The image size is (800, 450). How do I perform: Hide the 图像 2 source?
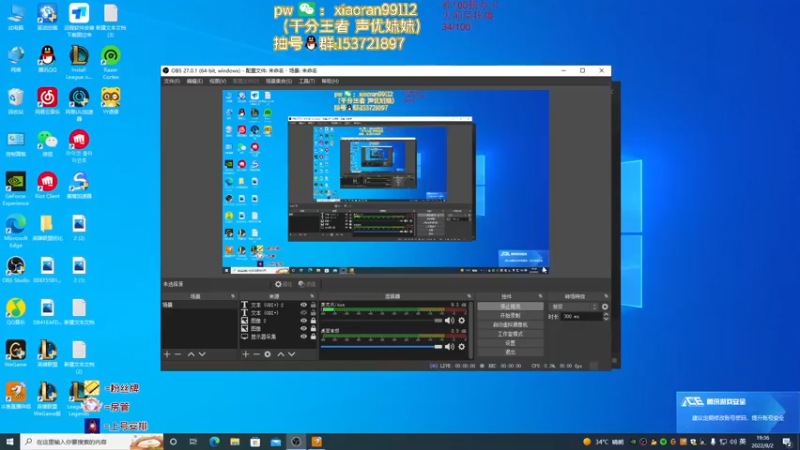click(304, 321)
